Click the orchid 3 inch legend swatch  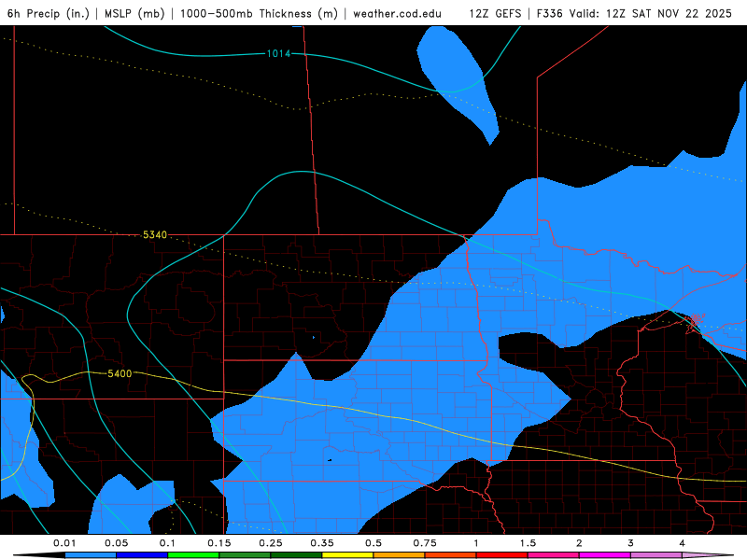click(x=656, y=555)
